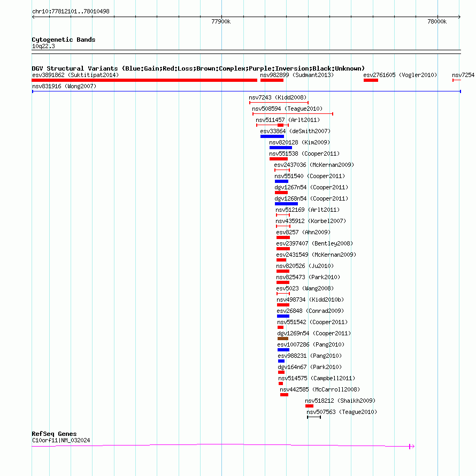Screen dimensions: 476x476
Task: Click nsv825473 (Park2010) label
Action: coord(308,277)
